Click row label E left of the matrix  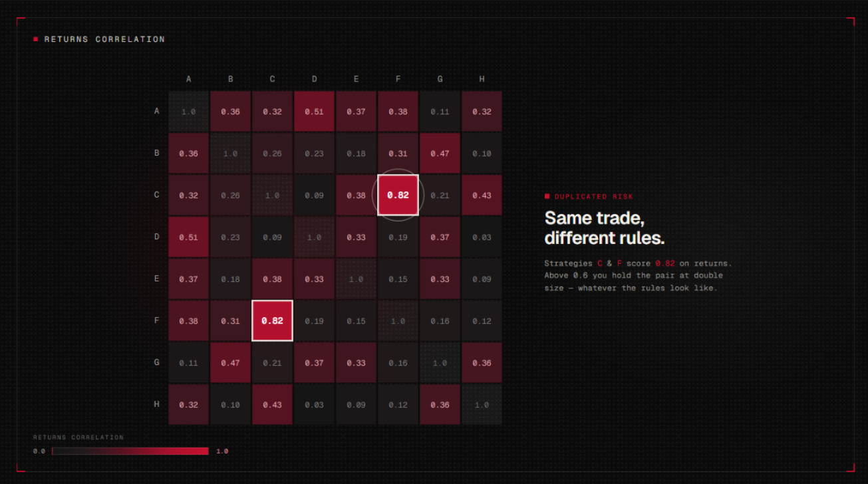157,279
